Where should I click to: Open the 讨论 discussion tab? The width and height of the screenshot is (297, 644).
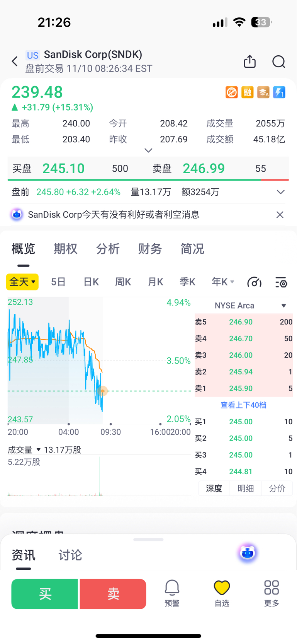point(70,555)
